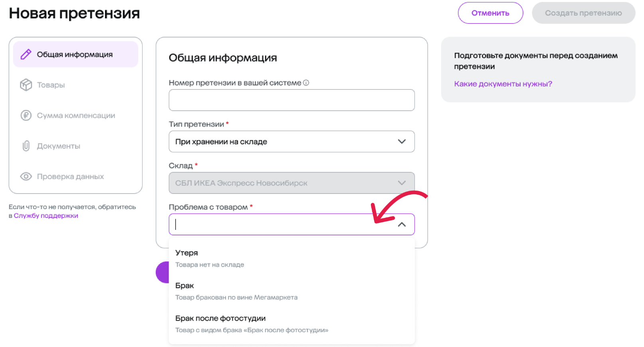
Task: Click the paperclip icon beside Документы
Action: (x=26, y=146)
